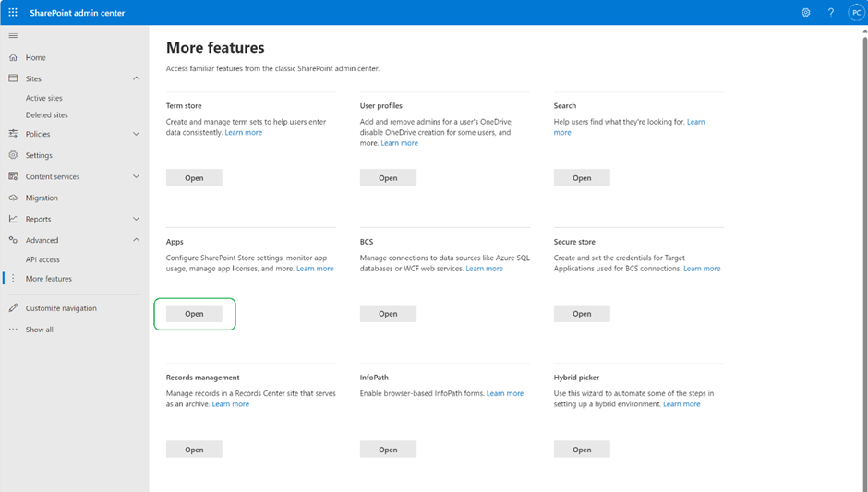Select API access in navigation
This screenshot has width=868, height=492.
[42, 259]
